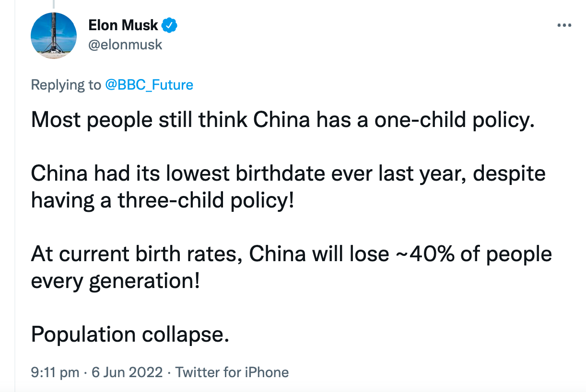Click the thread connector line above the avatar
This screenshot has width=586, height=392.
54,4
